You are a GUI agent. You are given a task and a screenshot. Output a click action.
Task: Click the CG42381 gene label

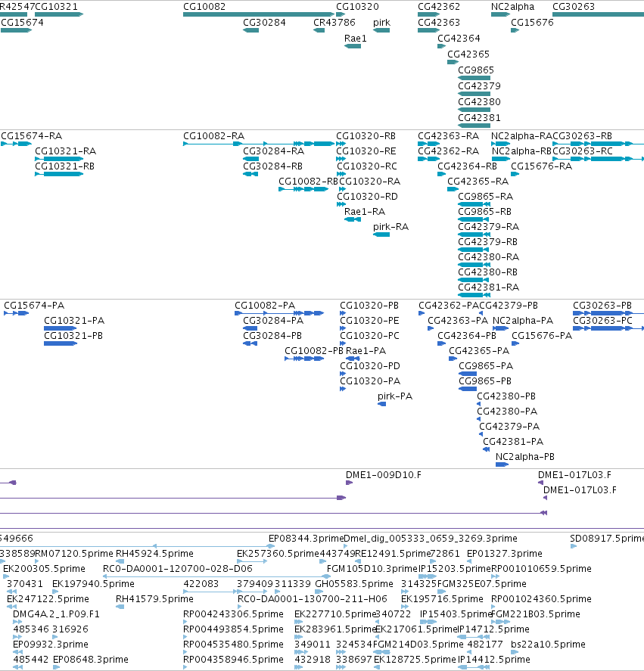tap(479, 118)
